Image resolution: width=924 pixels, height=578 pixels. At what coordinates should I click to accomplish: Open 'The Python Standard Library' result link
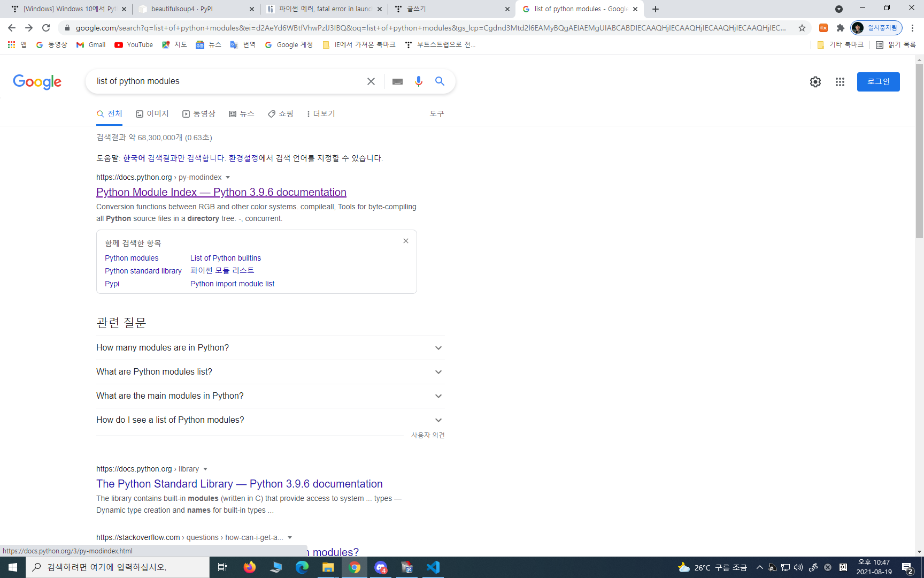[x=240, y=484]
